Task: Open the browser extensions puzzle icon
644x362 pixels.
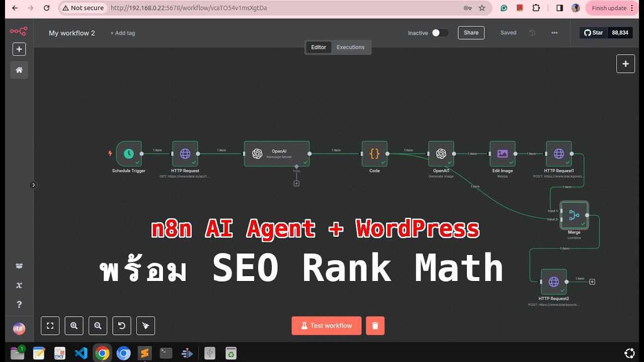Action: point(536,8)
